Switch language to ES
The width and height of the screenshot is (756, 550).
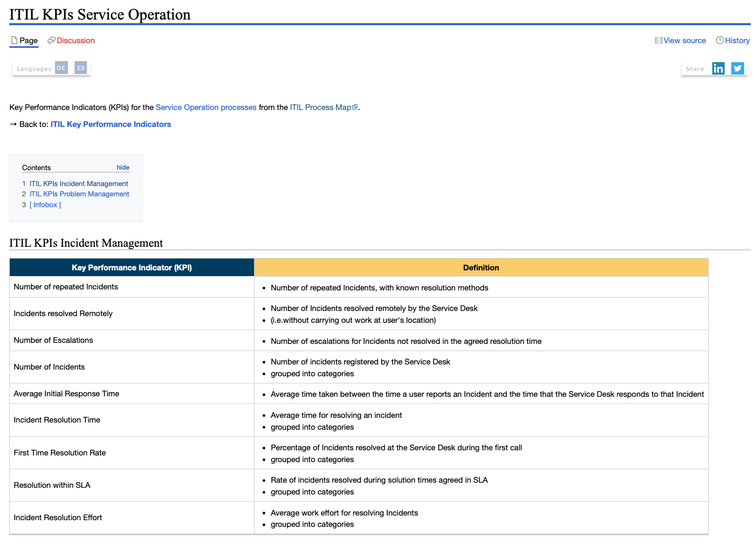(81, 68)
